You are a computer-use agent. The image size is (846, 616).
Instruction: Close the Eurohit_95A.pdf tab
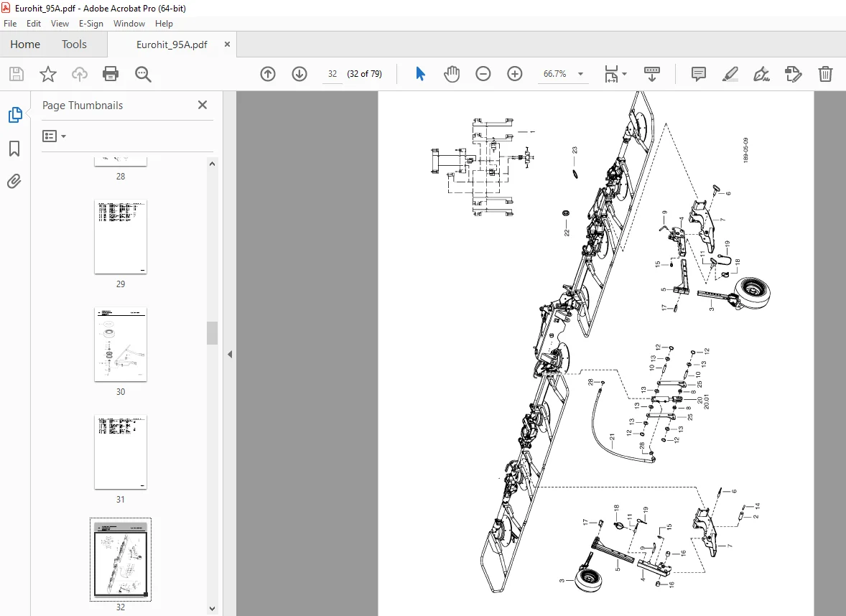227,45
